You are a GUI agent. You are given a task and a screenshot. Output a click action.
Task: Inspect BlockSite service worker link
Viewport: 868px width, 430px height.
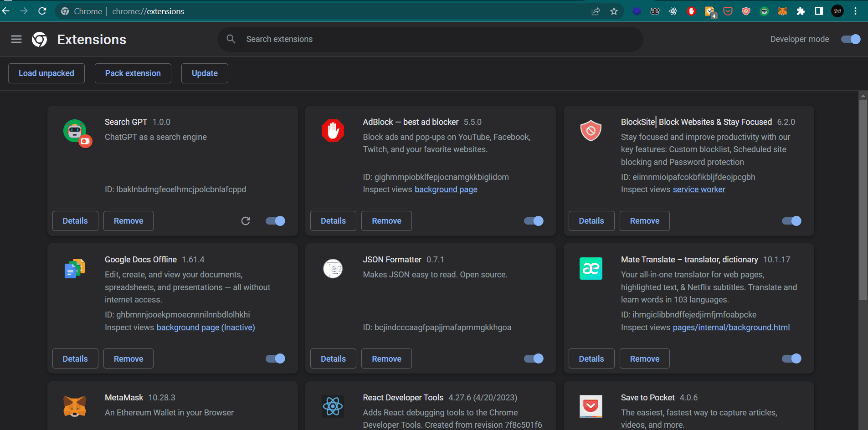[699, 189]
